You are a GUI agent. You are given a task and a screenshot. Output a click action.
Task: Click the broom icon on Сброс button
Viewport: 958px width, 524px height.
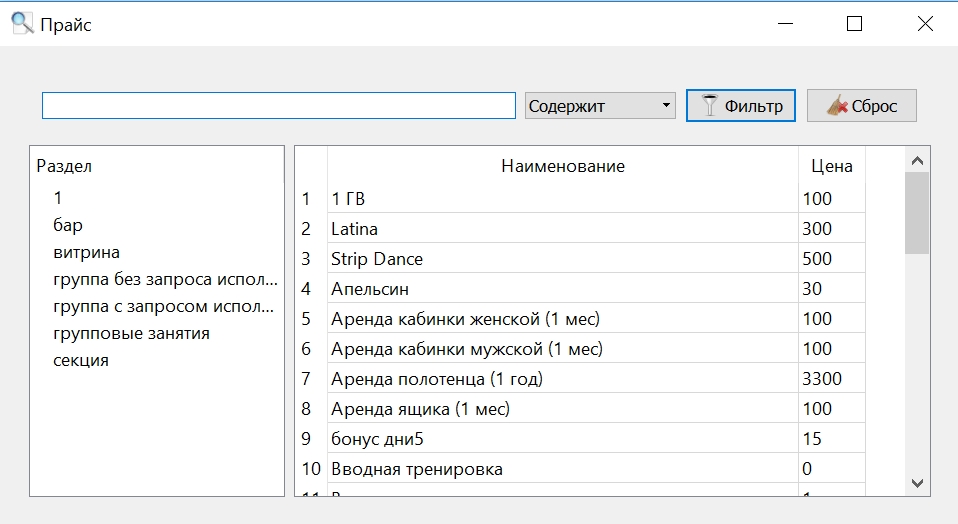coord(837,106)
